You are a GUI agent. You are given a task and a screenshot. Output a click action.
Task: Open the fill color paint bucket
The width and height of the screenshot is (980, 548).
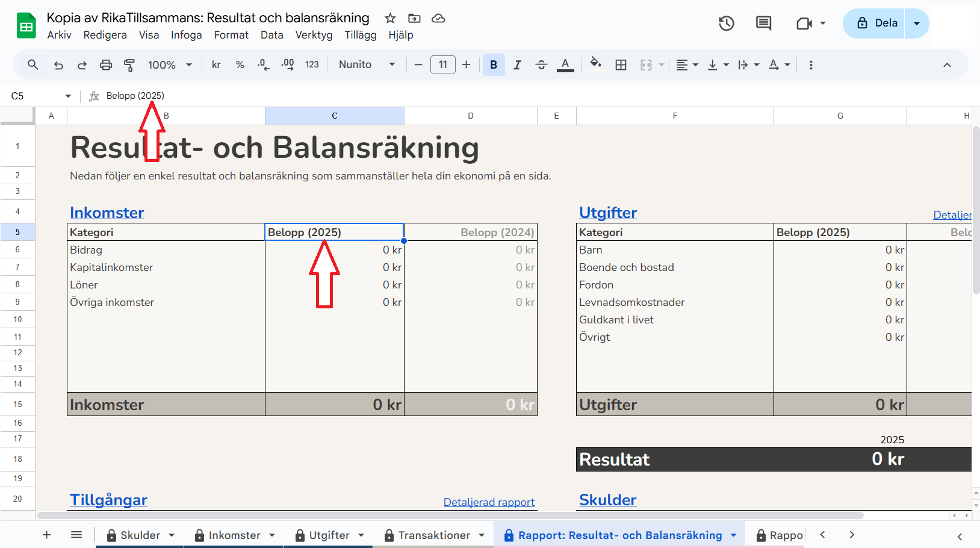(x=595, y=64)
